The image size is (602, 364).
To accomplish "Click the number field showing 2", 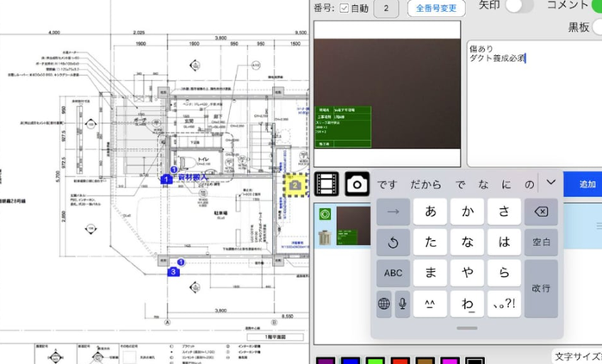I will click(x=386, y=8).
